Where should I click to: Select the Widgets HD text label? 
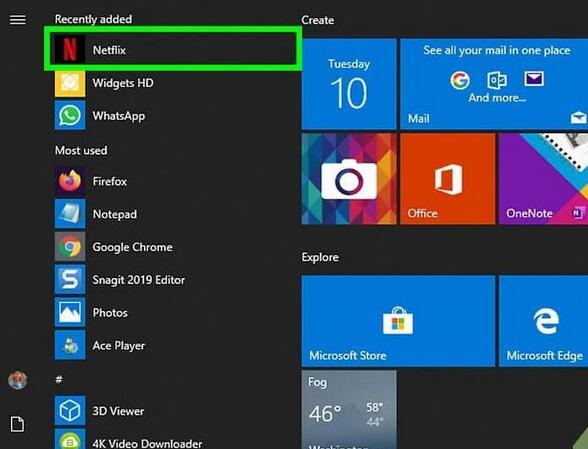123,83
